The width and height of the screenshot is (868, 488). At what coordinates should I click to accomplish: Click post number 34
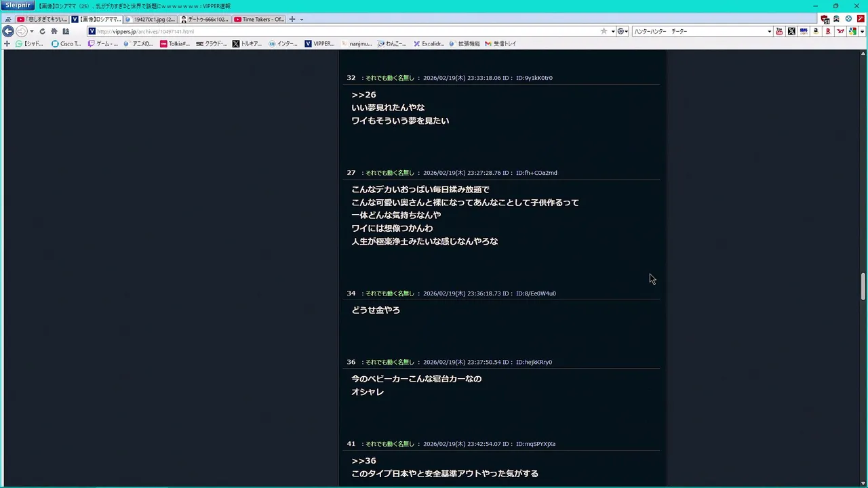pyautogui.click(x=351, y=293)
